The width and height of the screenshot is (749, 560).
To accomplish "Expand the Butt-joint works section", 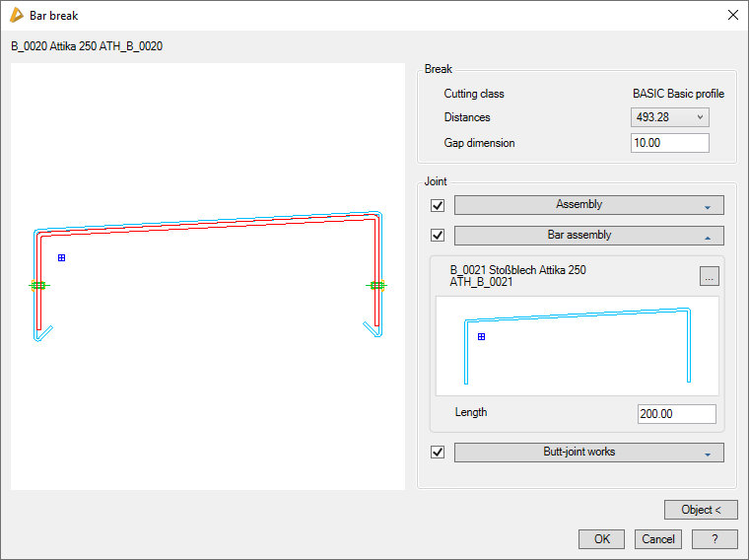I will point(588,453).
